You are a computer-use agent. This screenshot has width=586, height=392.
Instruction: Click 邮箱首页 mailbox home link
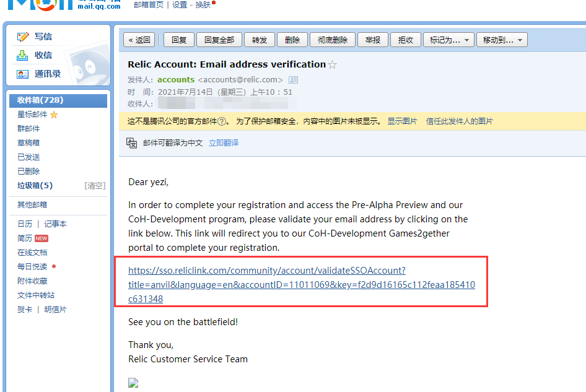tap(149, 5)
